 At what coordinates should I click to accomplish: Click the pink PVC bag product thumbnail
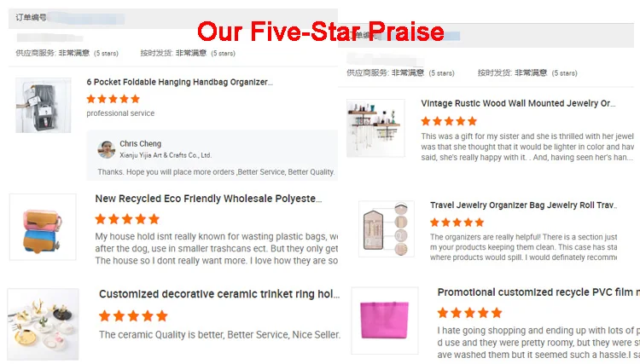[x=385, y=321]
